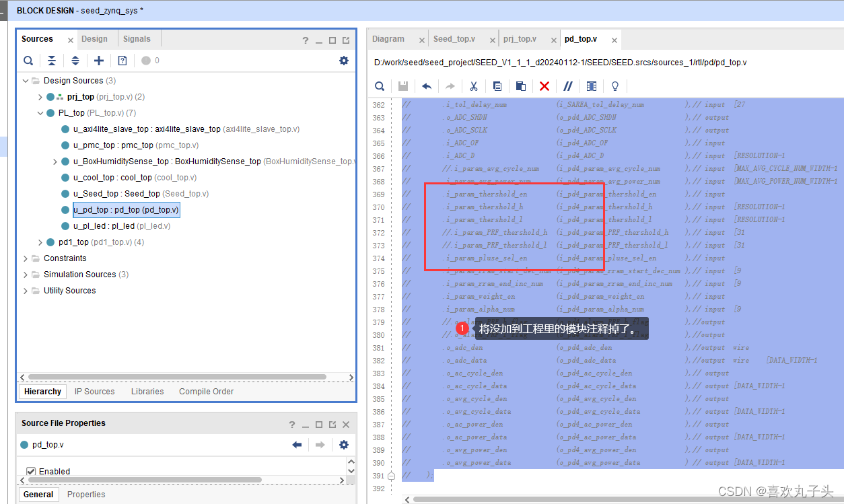The width and height of the screenshot is (844, 504).
Task: Click the Cut scissors icon in editor toolbar
Action: point(474,86)
